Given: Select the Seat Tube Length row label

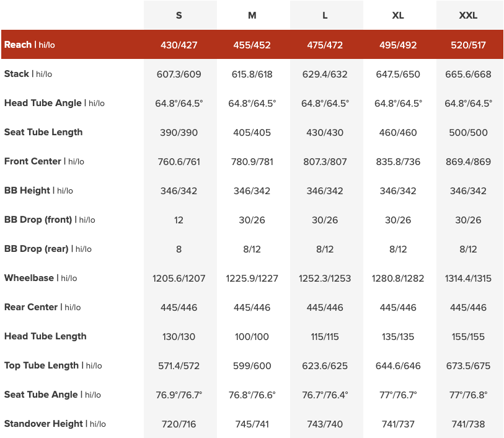Looking at the screenshot, I should [x=43, y=132].
